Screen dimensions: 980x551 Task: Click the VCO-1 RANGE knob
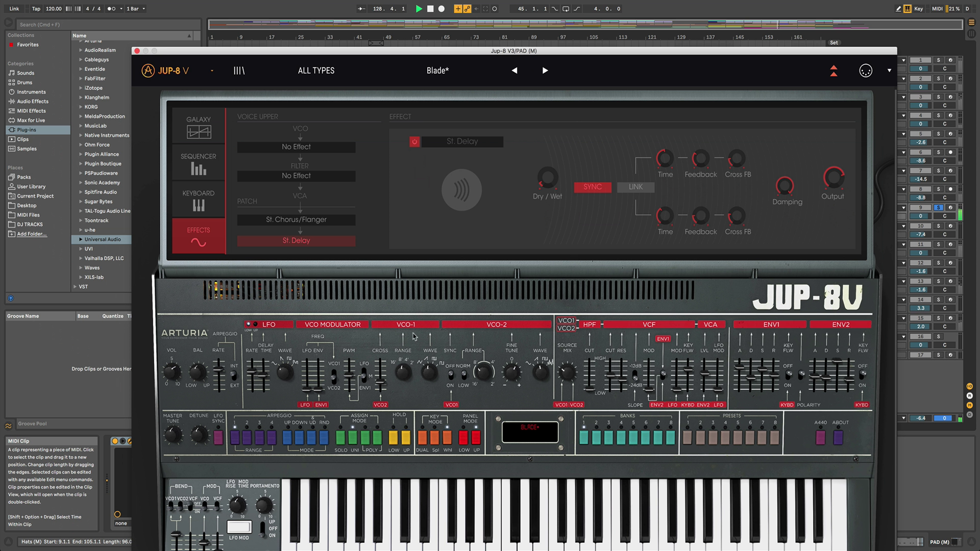403,372
